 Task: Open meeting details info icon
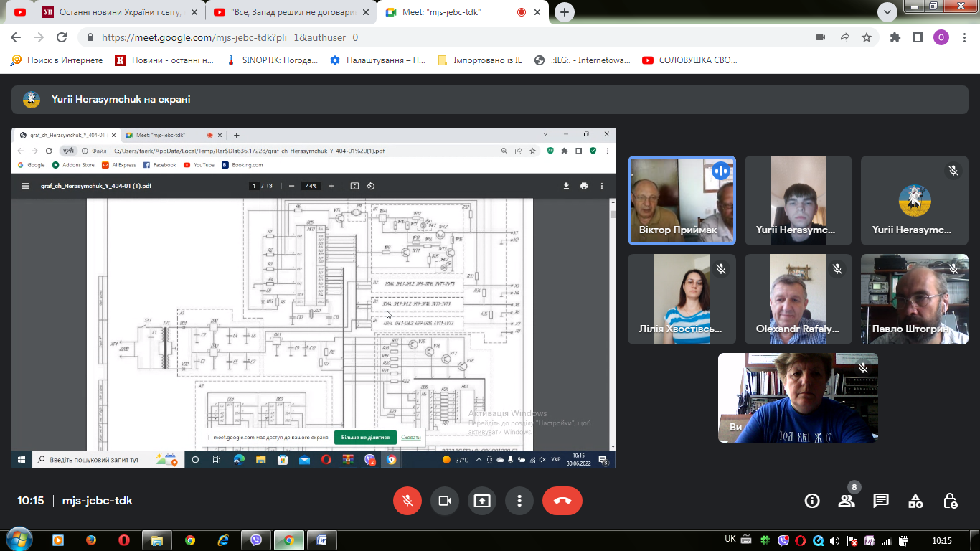812,501
